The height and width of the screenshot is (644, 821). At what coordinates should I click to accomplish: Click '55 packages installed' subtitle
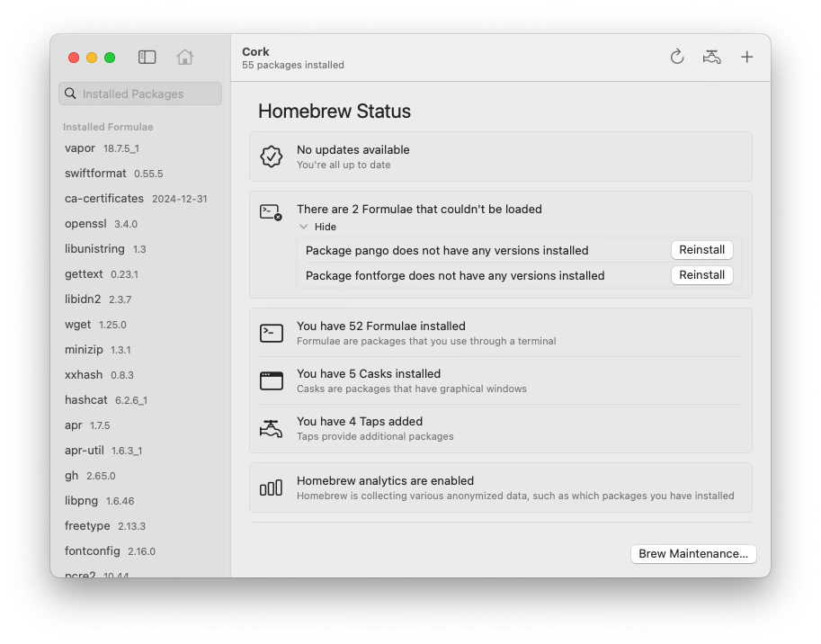[292, 65]
